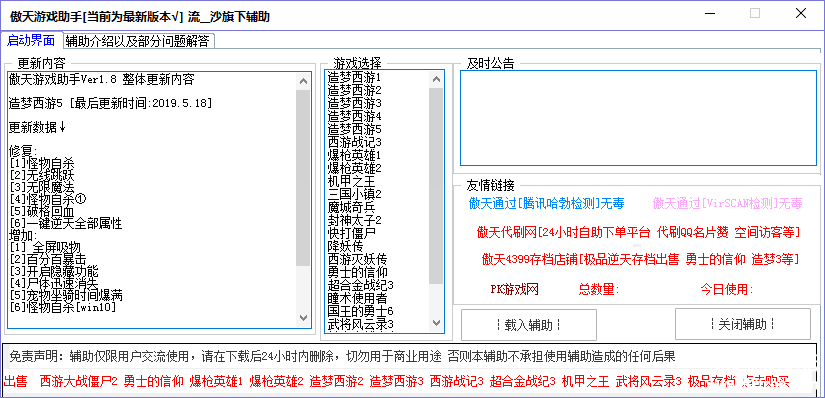Click the scroll-down arrow of 游戏选择 list
The width and height of the screenshot is (825, 398).
(436, 322)
